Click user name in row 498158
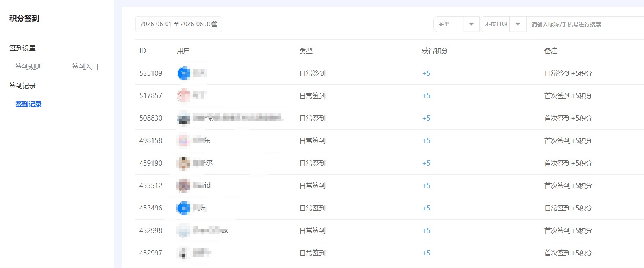The width and height of the screenshot is (644, 268). point(202,140)
